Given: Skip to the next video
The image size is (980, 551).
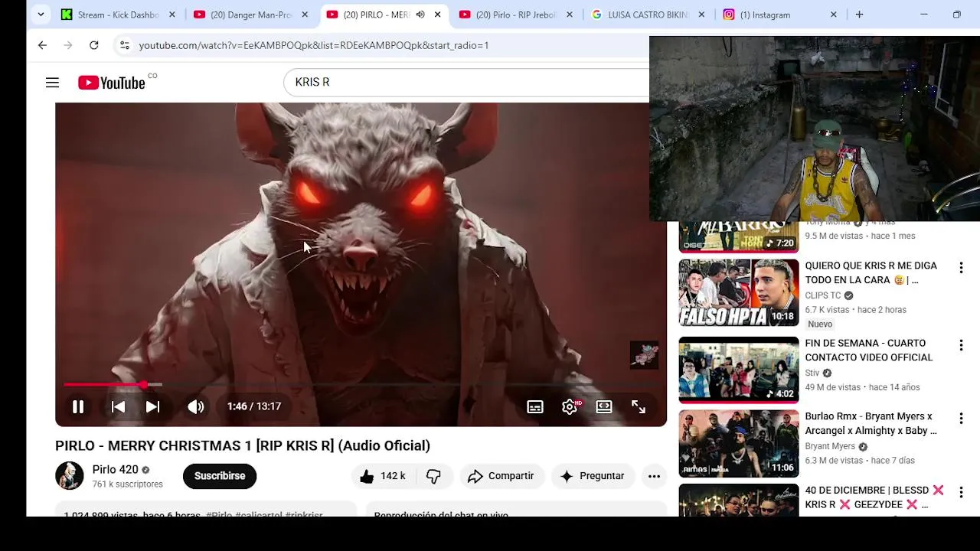Looking at the screenshot, I should pos(152,406).
